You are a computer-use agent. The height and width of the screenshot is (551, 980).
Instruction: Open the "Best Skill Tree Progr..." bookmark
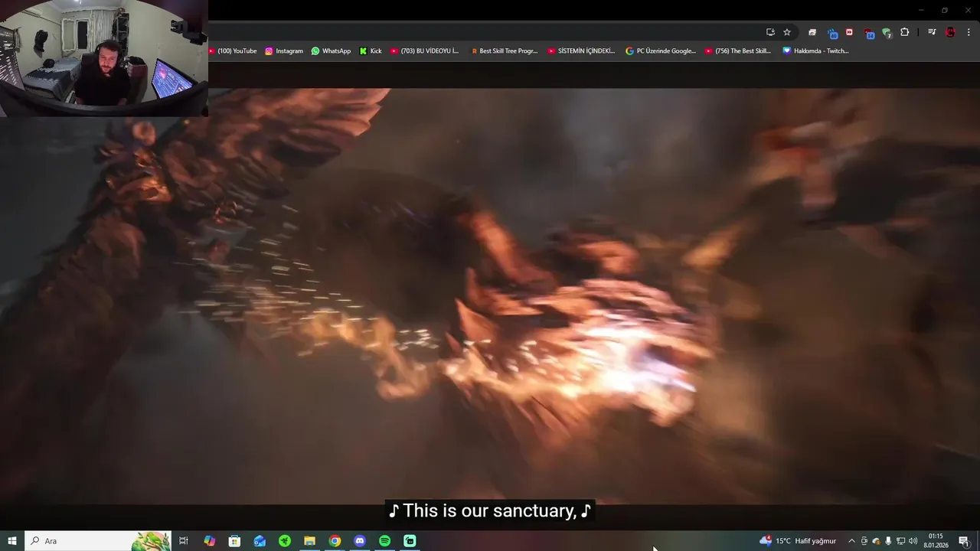point(504,51)
